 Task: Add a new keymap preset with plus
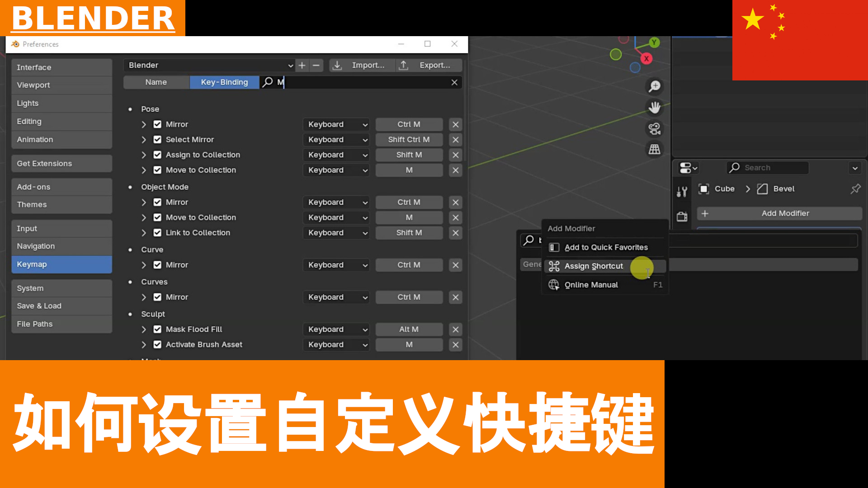click(302, 65)
